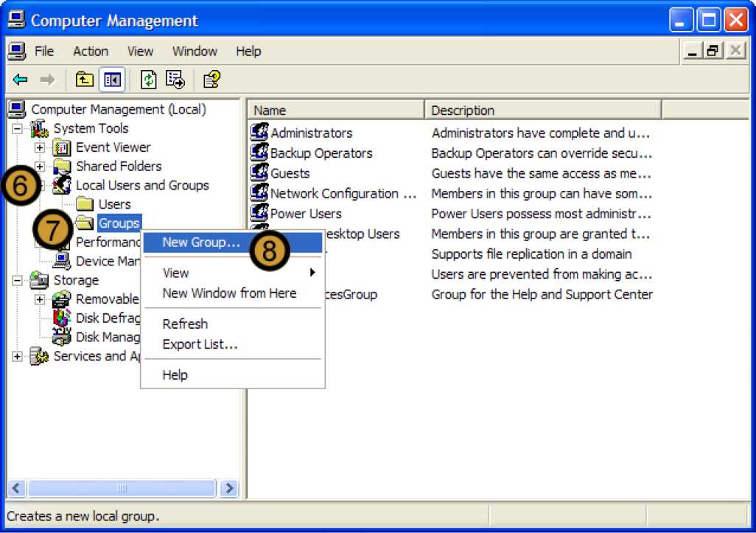Sort by the Description column header

pos(543,110)
